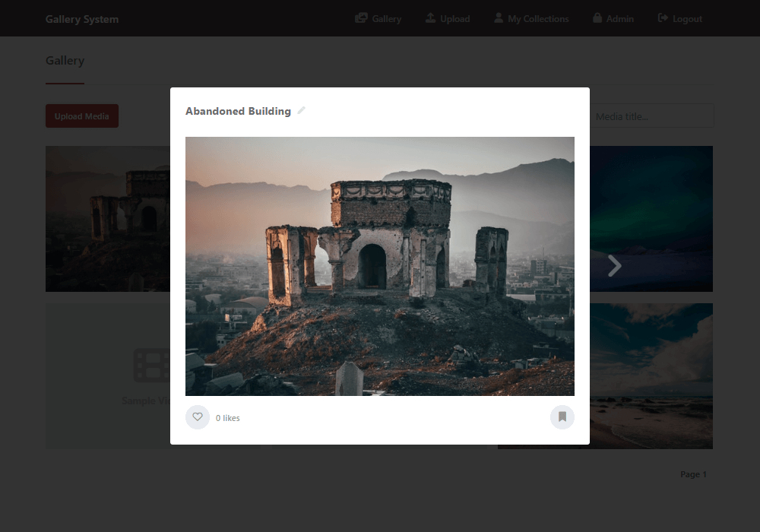
Task: Click the lock icon beside Admin
Action: [x=597, y=18]
